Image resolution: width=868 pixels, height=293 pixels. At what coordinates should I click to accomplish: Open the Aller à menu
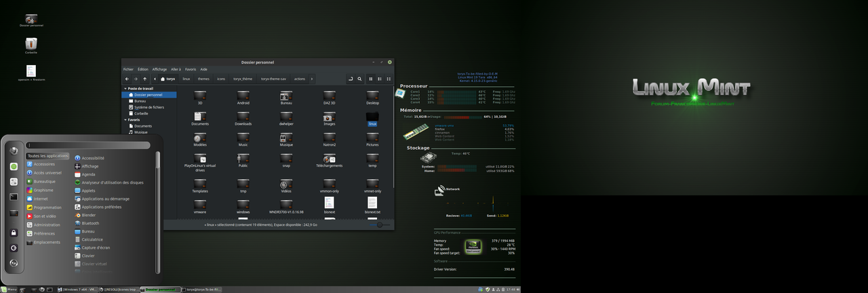176,69
